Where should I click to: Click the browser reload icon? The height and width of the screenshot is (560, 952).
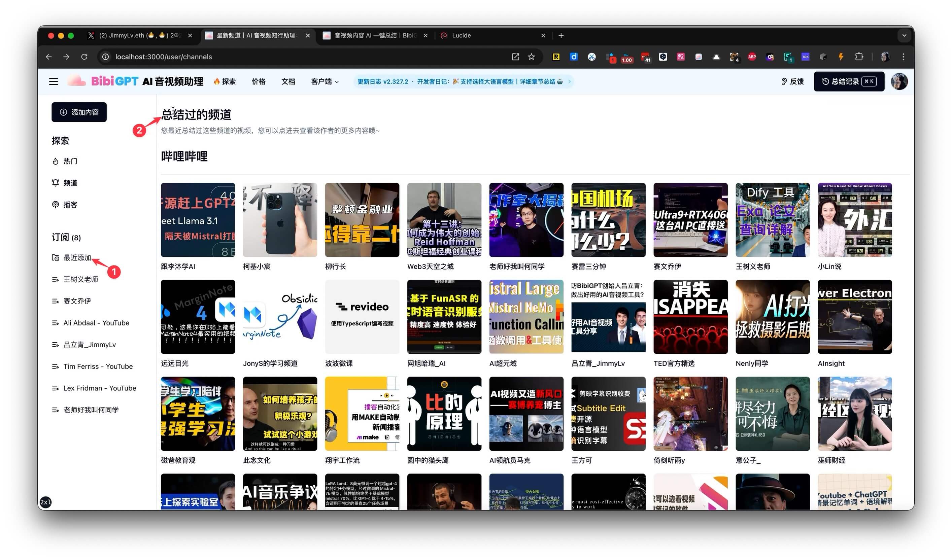point(84,57)
